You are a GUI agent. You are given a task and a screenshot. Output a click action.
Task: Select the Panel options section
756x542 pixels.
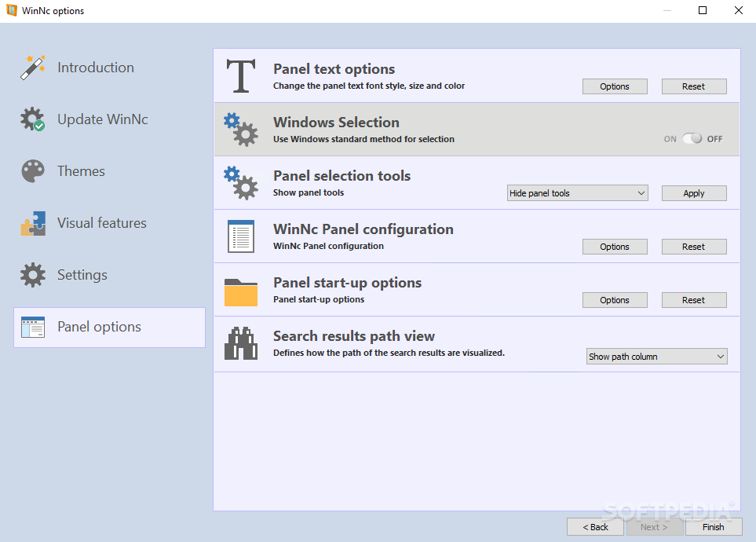(109, 328)
